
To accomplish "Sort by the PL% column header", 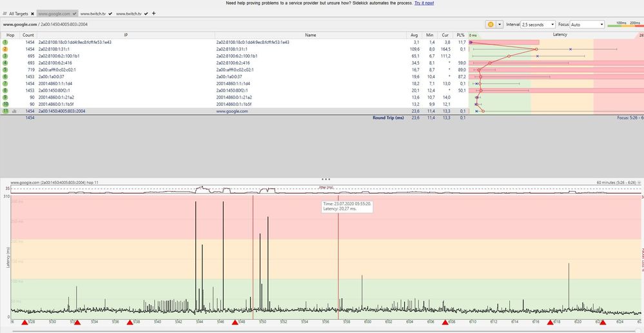I will click(460, 34).
